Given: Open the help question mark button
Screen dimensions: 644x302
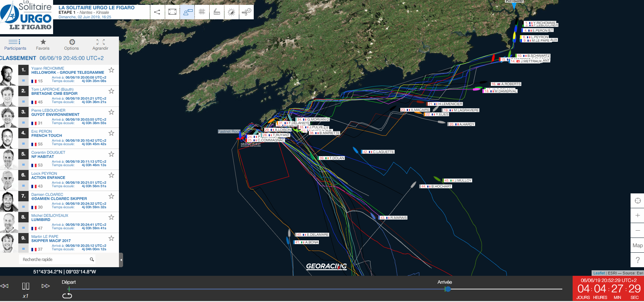Looking at the screenshot, I should [637, 260].
